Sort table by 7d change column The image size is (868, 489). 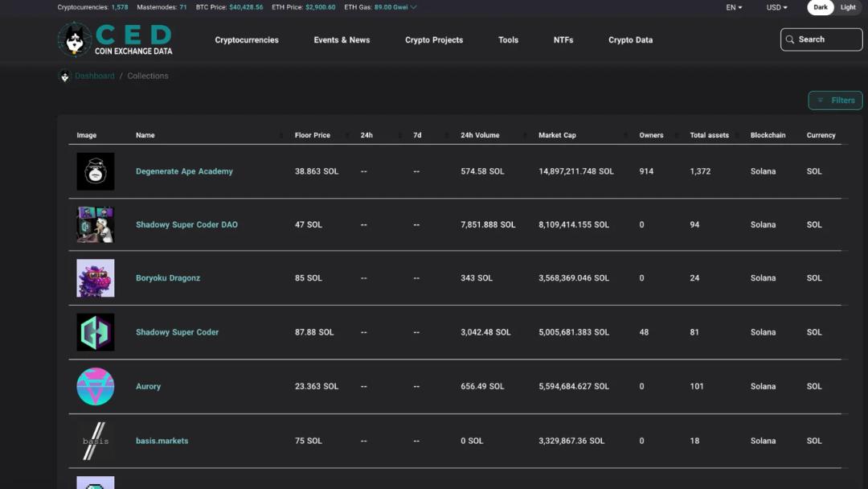pyautogui.click(x=417, y=135)
